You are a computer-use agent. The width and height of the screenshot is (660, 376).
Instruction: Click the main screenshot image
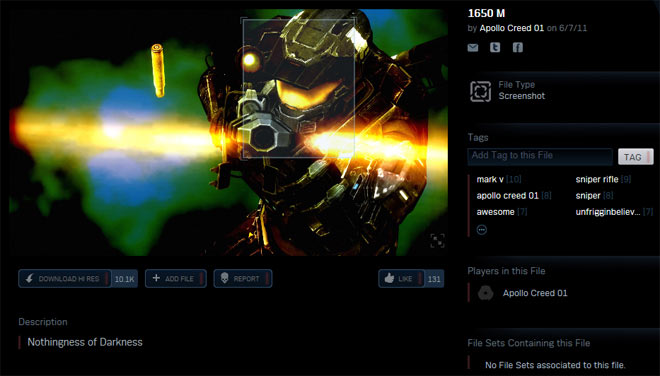[228, 132]
